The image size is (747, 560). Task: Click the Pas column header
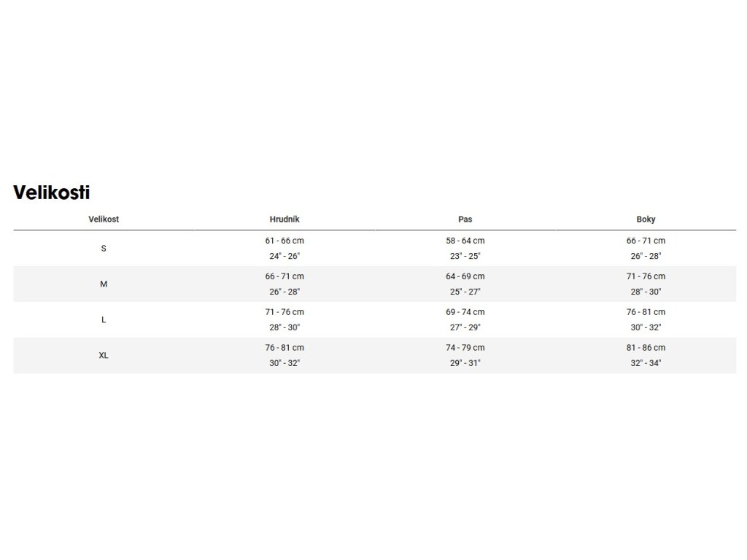click(x=465, y=219)
